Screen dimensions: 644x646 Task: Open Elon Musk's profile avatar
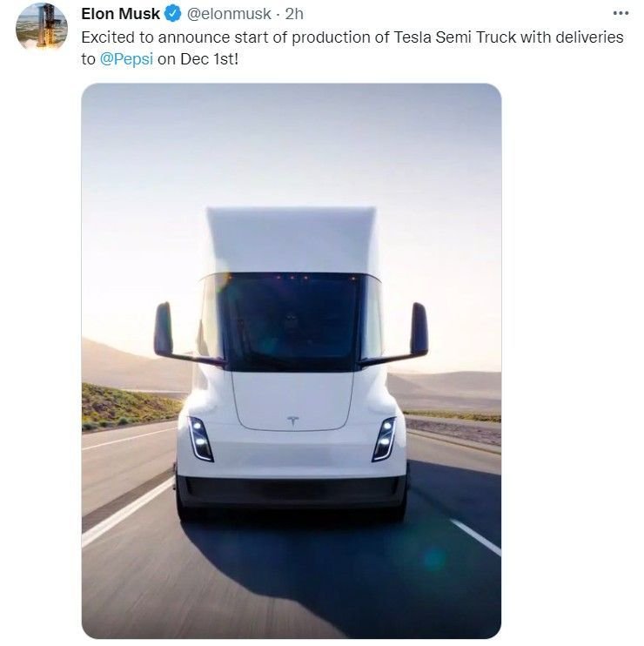coord(42,26)
